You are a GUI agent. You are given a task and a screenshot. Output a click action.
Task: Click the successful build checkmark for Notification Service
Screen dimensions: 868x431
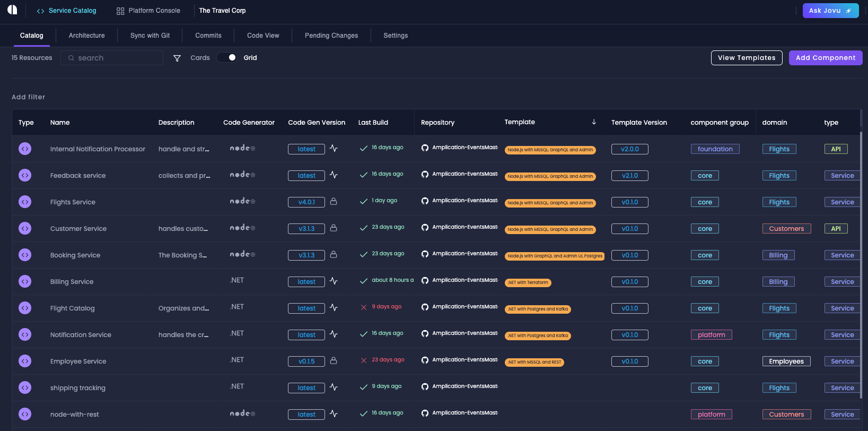364,334
